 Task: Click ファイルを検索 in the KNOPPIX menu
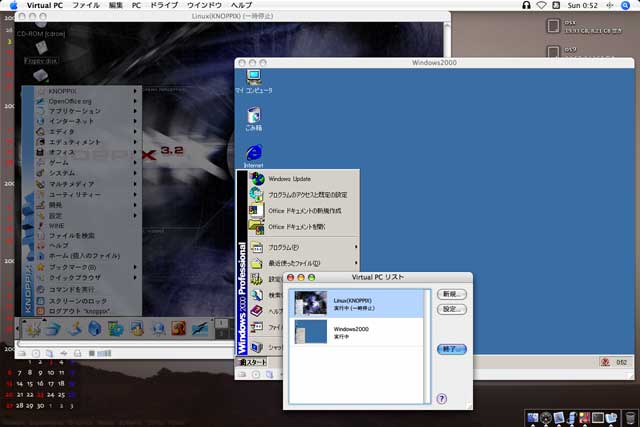(71, 236)
